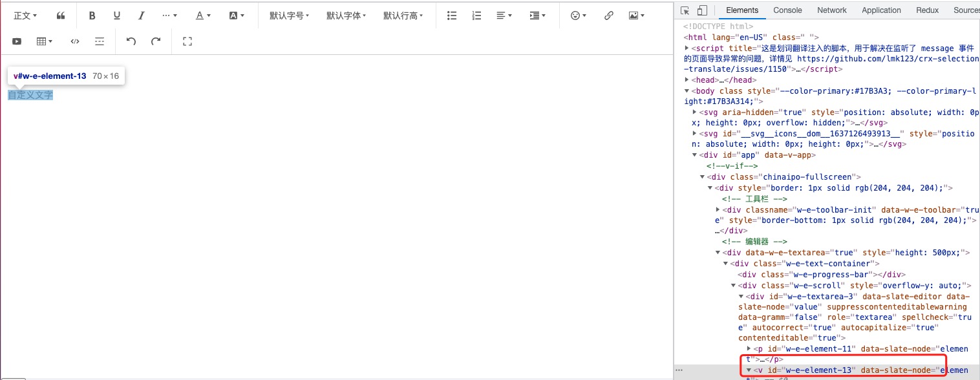The height and width of the screenshot is (380, 980).
Task: Select the DOCTYPE html line
Action: click(718, 26)
